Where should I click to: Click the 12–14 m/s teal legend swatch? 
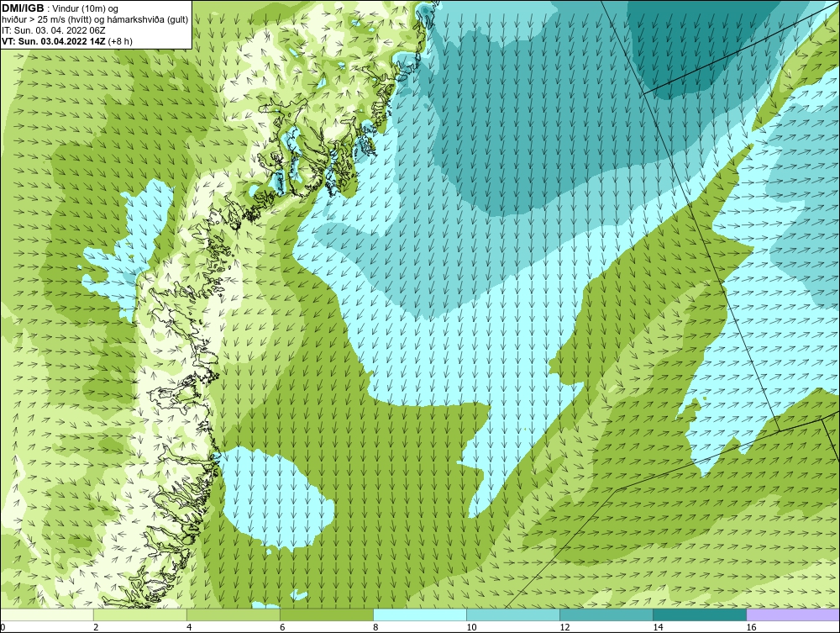tap(606, 615)
